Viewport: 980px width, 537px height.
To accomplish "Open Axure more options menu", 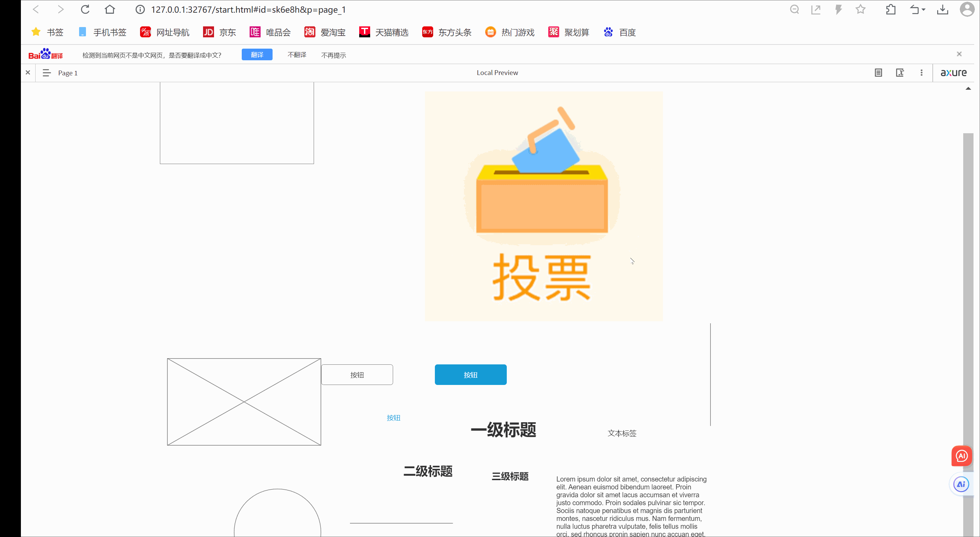I will click(x=921, y=73).
